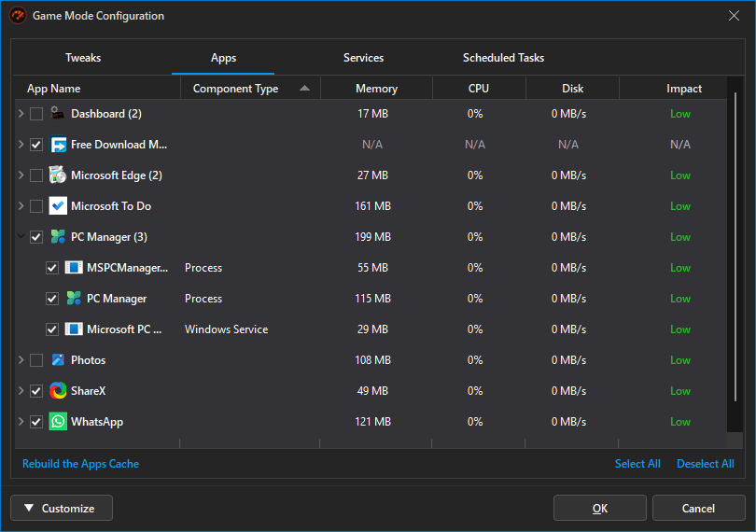The height and width of the screenshot is (532, 756).
Task: Uncheck the Microsoft PC Windows Service checkbox
Action: [x=52, y=329]
